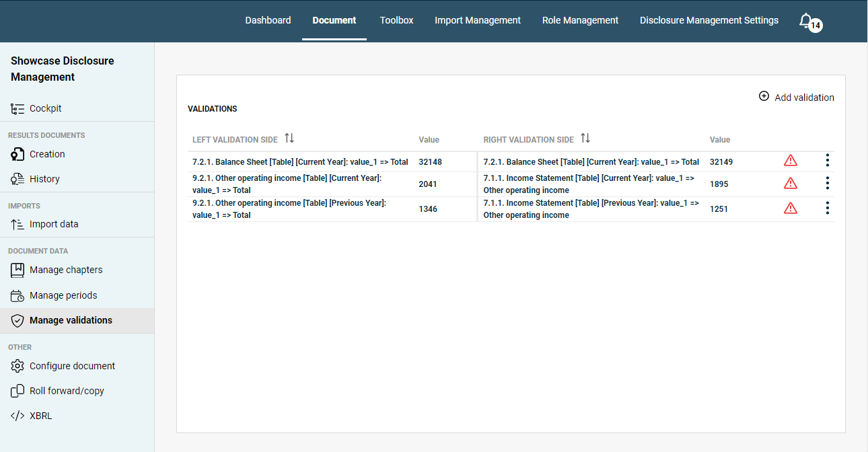
Task: Click the History icon in sidebar
Action: (x=17, y=179)
